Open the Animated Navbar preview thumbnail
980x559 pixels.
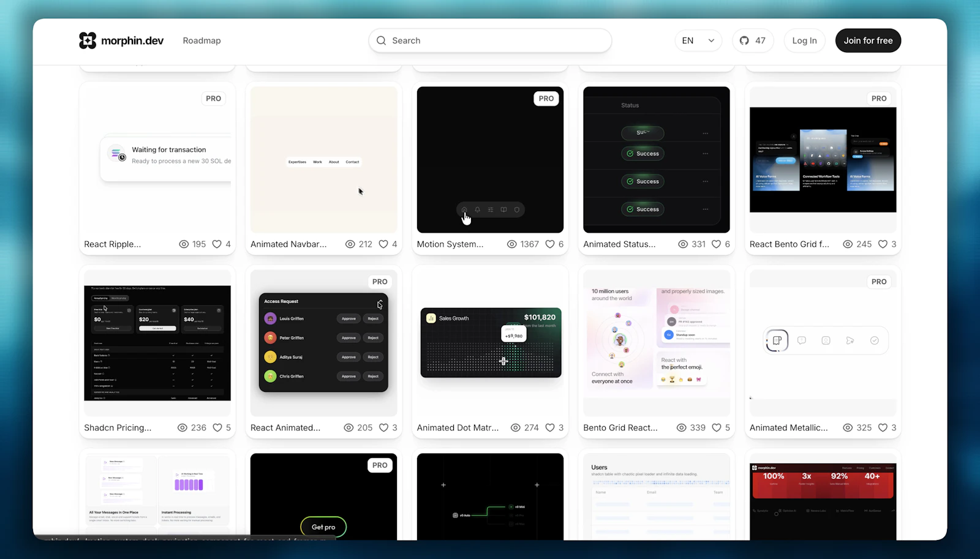tap(324, 160)
